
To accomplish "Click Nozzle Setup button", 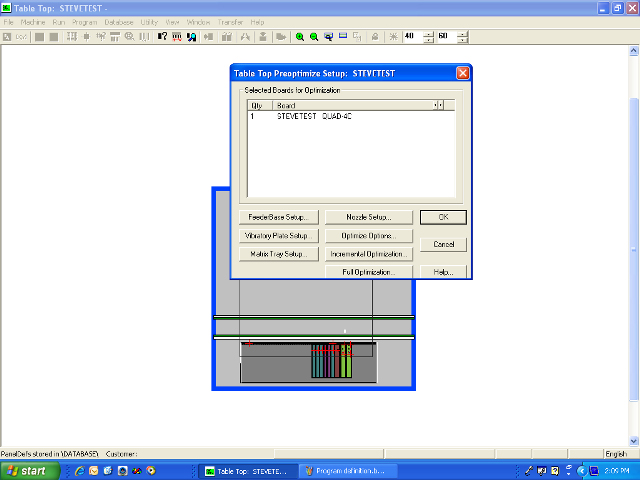I will tap(369, 217).
